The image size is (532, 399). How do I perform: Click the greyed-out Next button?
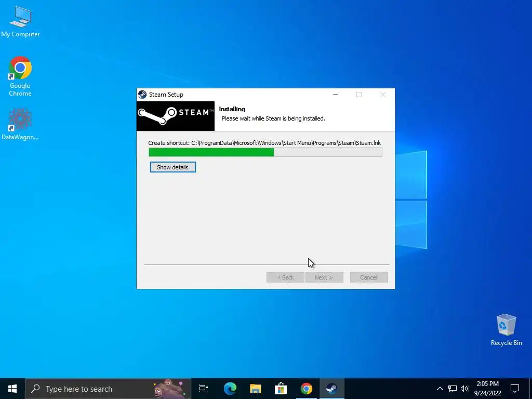324,277
